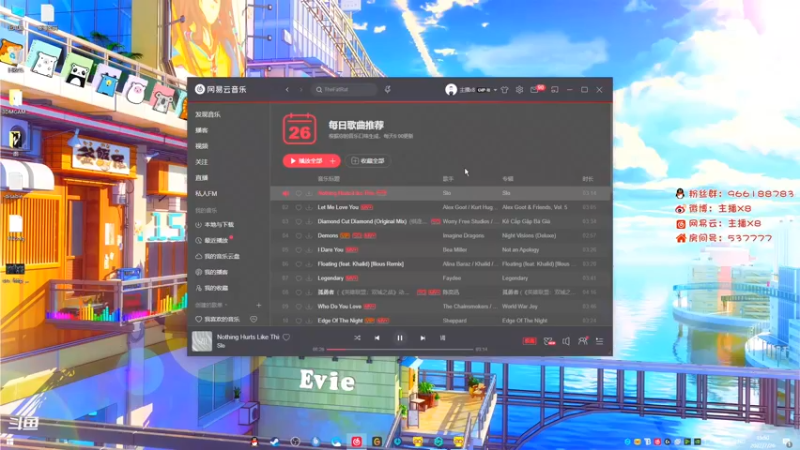Screen dimensions: 800x450
Task: Open the listen together icon
Action: pyautogui.click(x=583, y=341)
